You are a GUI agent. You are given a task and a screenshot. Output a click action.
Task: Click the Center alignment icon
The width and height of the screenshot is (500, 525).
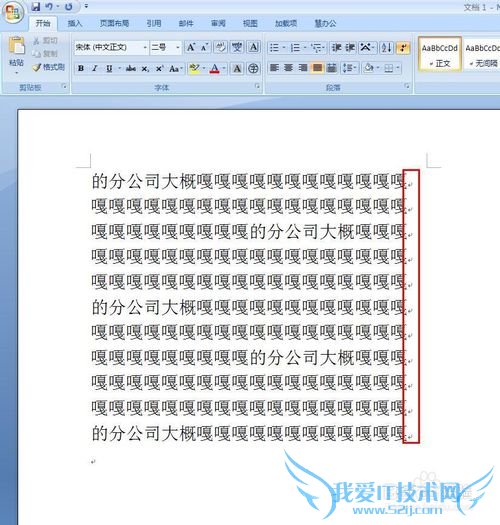pyautogui.click(x=288, y=68)
